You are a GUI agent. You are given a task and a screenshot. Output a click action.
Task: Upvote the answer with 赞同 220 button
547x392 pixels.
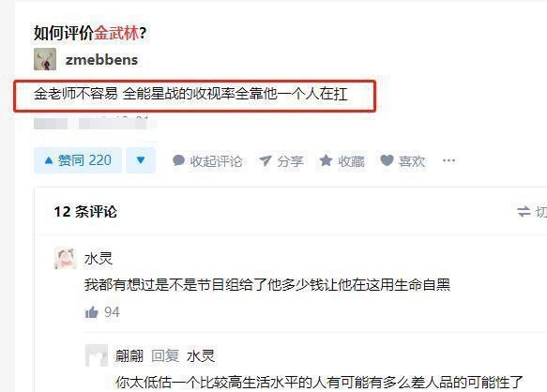click(78, 160)
